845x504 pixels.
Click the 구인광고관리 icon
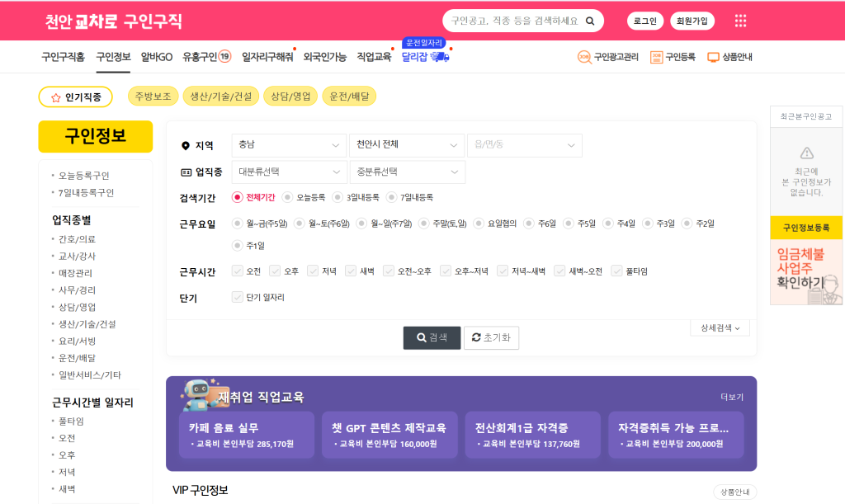[584, 57]
